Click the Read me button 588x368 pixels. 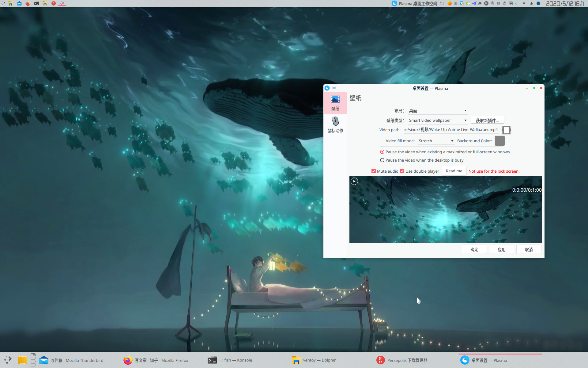pos(454,171)
